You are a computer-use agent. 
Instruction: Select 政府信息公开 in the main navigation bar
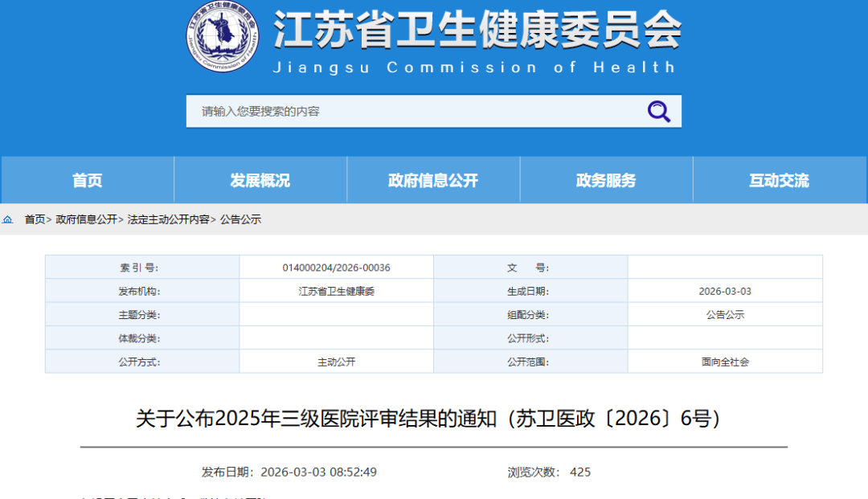pos(433,181)
